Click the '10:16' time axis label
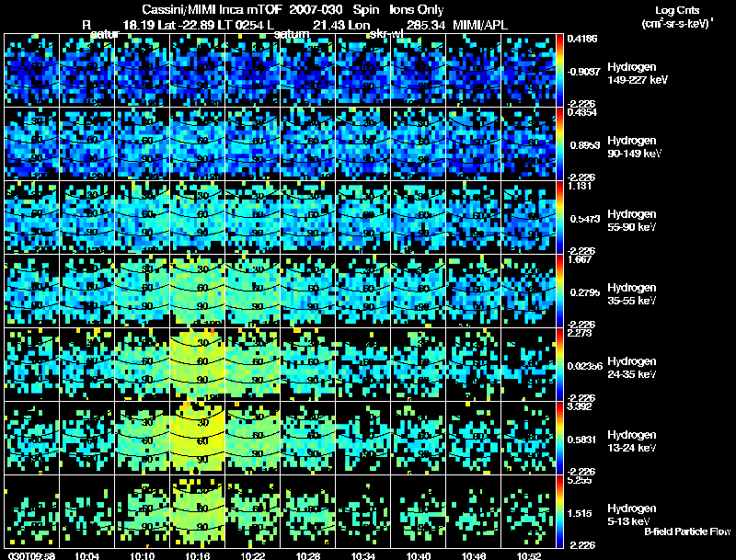Viewport: 736px width, 560px height. tap(198, 555)
